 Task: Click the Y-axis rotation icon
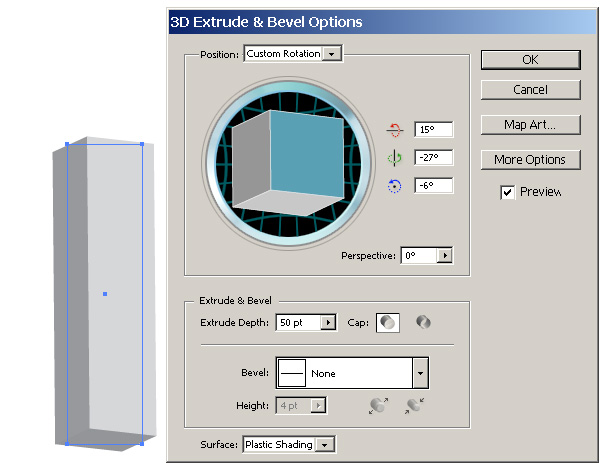pos(395,158)
